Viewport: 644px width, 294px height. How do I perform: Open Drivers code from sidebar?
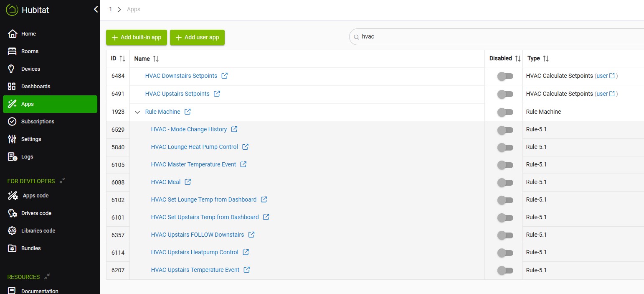click(36, 213)
